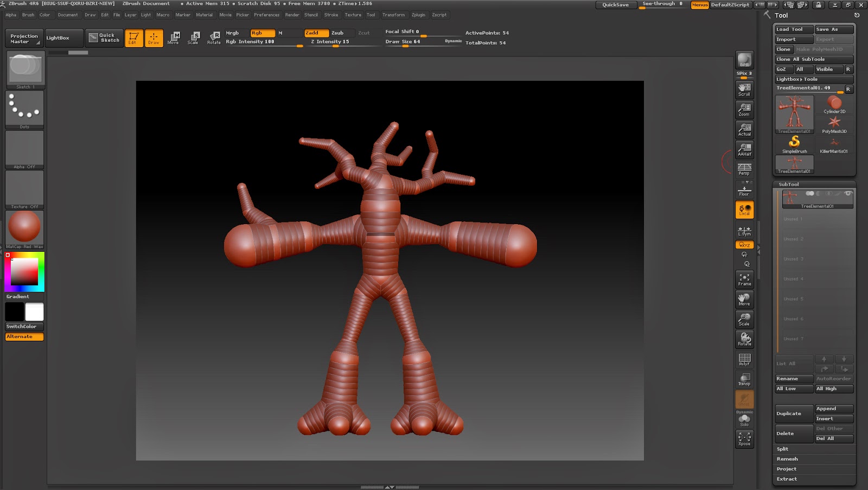Activate the Scale tool in top toolbar
Screen dimensions: 868x490
[193, 37]
